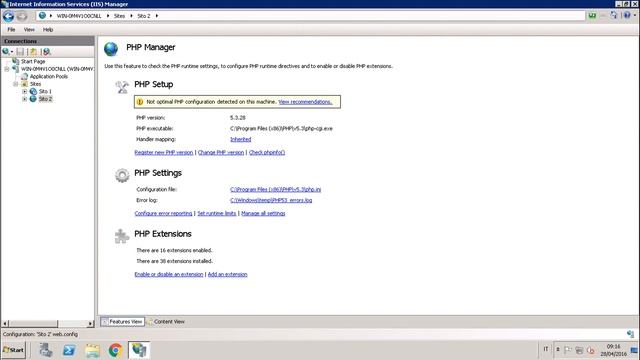Open the dropdown arrow beside the new connection icon
The image size is (640, 360).
tap(12, 52)
